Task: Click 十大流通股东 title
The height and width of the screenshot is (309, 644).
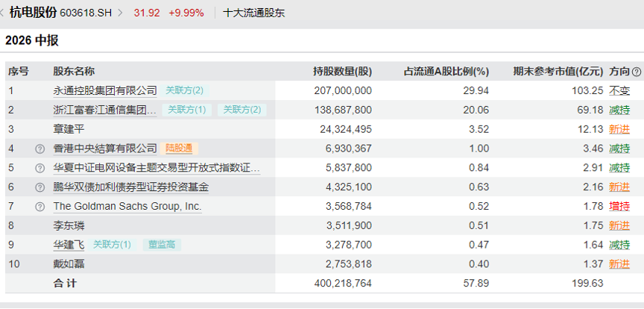Action: click(254, 13)
